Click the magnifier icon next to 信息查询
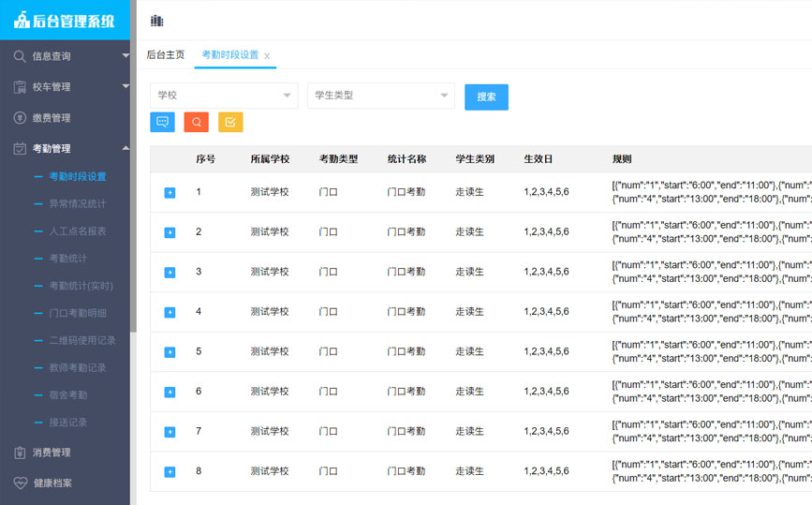The width and height of the screenshot is (812, 505). [x=20, y=56]
